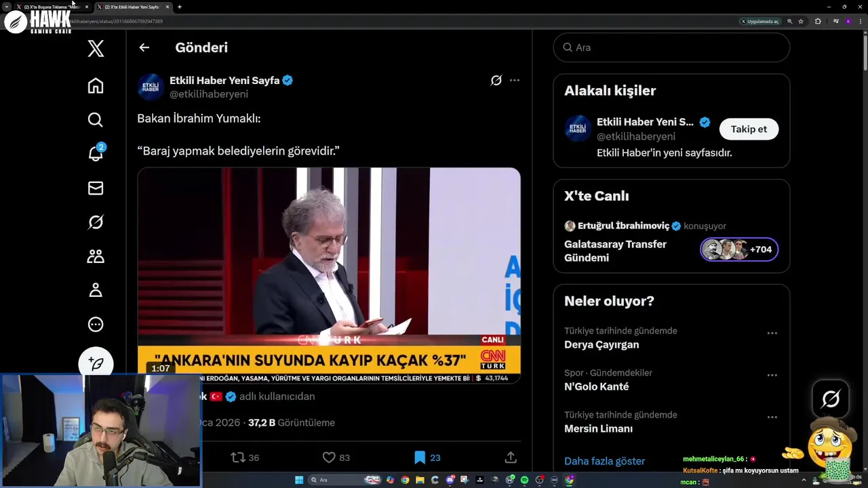Click the Ara search field
868x488 pixels.
(671, 47)
